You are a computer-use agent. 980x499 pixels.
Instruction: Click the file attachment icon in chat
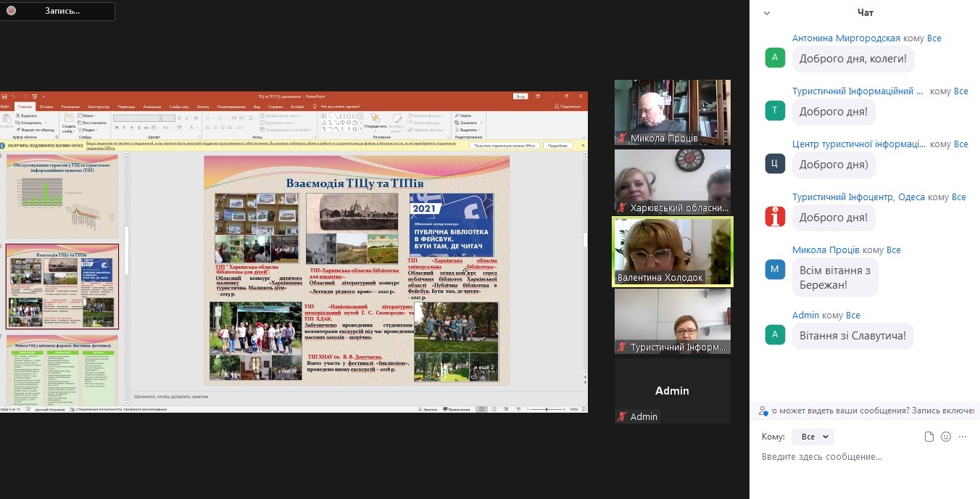[929, 437]
